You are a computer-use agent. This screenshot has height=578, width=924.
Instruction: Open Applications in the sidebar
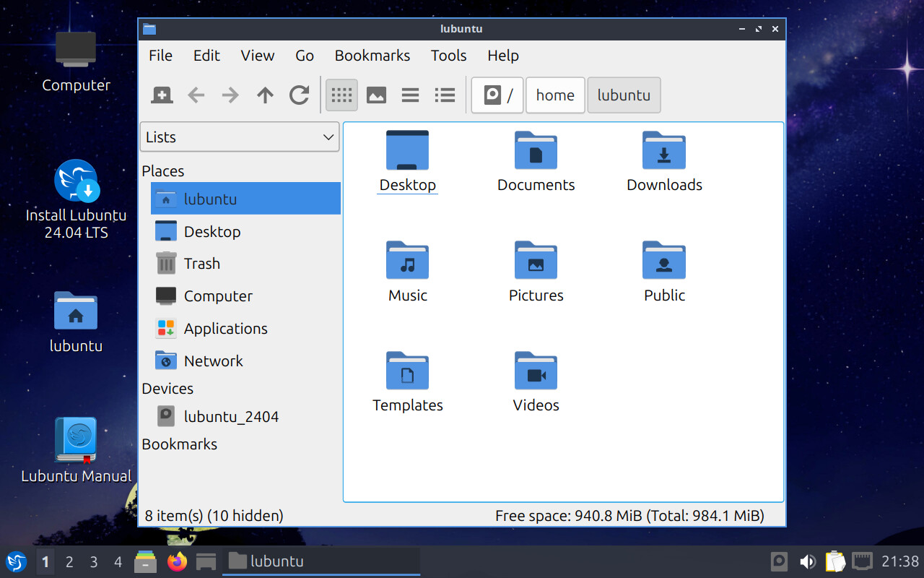coord(245,328)
